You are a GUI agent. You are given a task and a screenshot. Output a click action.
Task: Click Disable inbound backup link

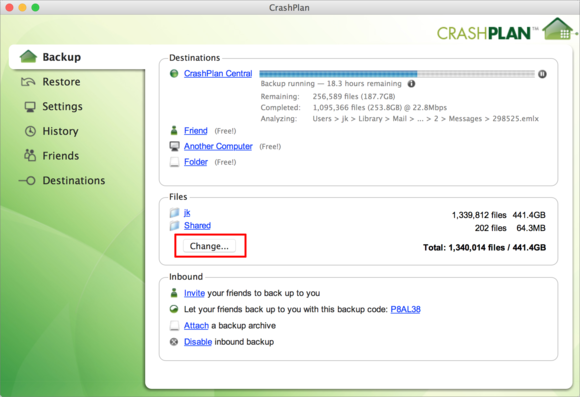(x=198, y=342)
